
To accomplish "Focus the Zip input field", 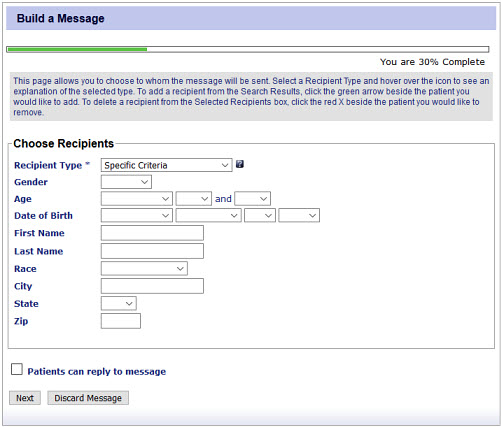I will (121, 321).
